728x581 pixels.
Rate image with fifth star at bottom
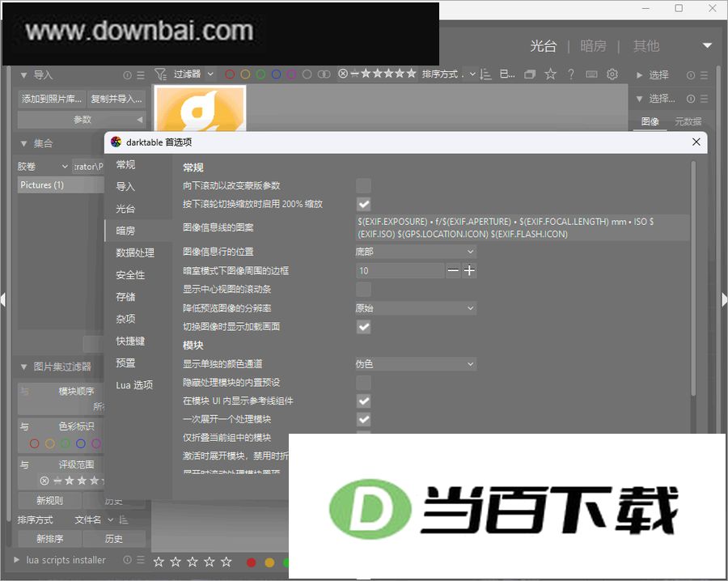226,562
